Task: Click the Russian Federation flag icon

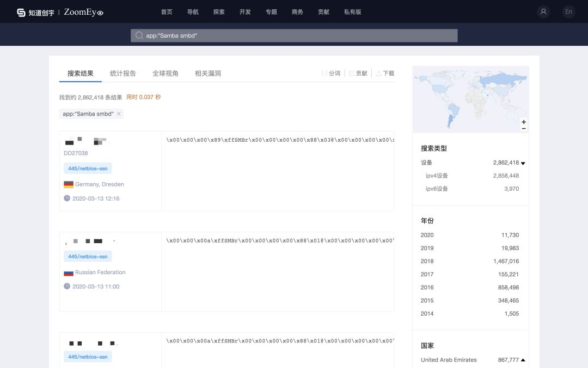Action: click(68, 273)
